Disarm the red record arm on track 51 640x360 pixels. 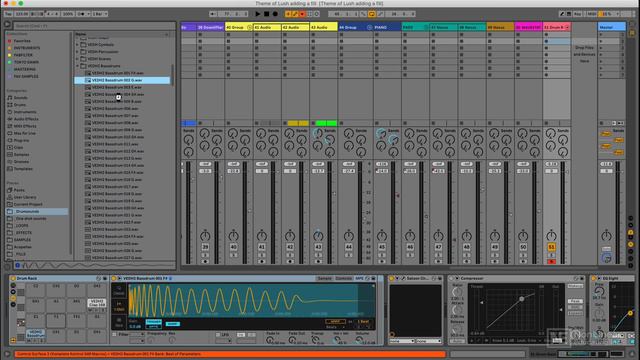551,261
